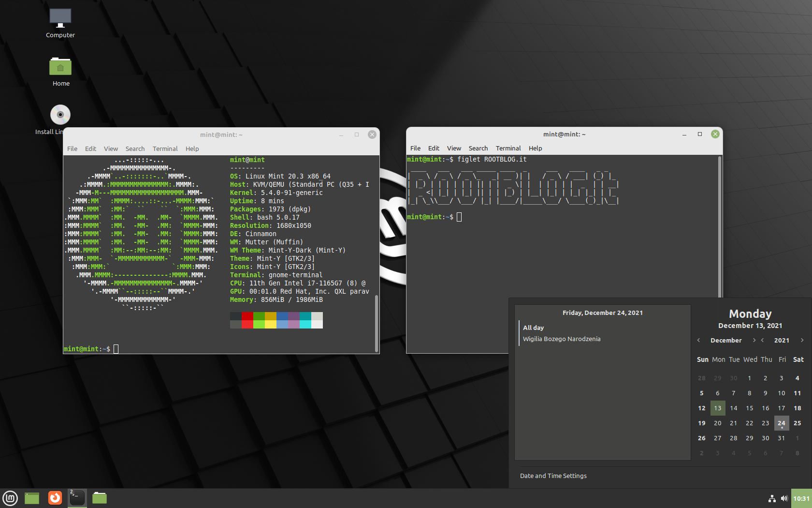Click the red swatch in the neofetch palette
This screenshot has height=508, width=812.
[x=247, y=317]
